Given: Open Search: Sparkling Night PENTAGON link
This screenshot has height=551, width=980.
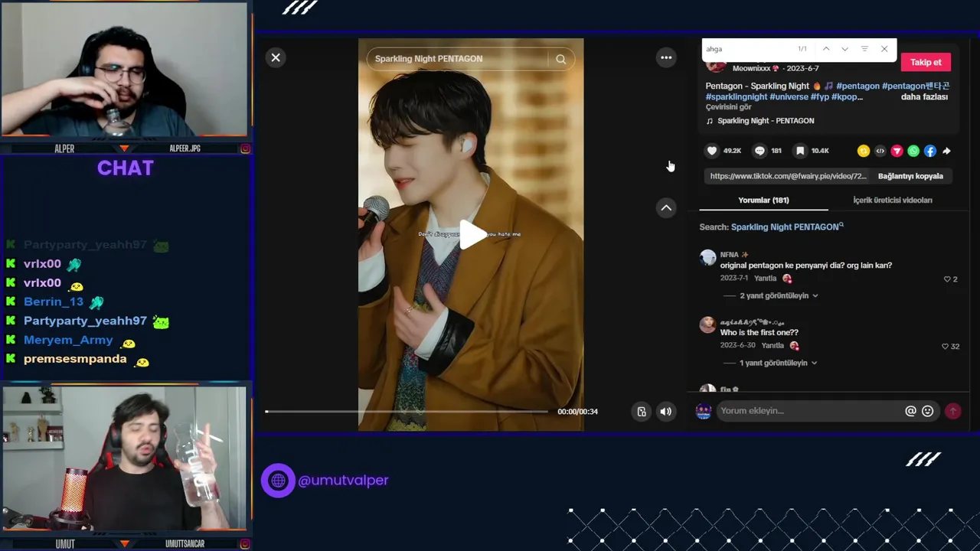Looking at the screenshot, I should coord(787,227).
